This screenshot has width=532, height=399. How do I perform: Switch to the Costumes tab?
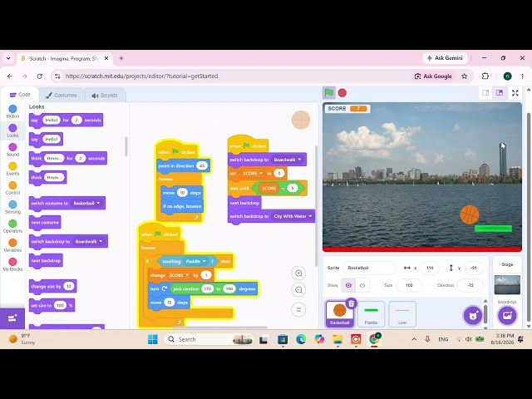click(x=62, y=96)
